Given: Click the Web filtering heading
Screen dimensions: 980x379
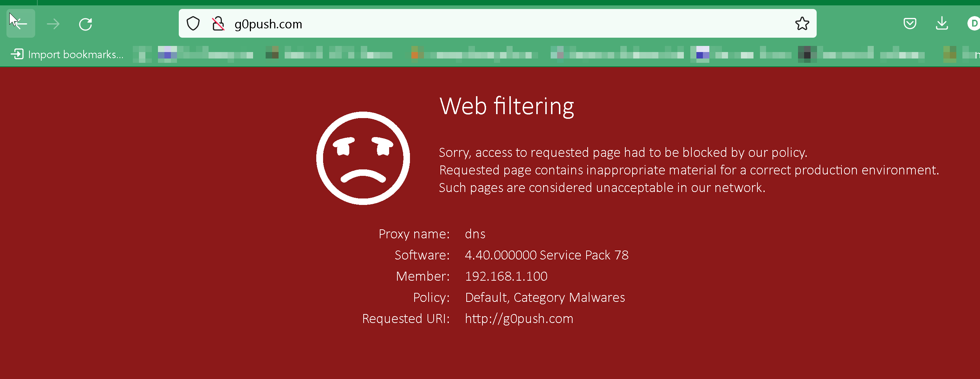Looking at the screenshot, I should (507, 106).
